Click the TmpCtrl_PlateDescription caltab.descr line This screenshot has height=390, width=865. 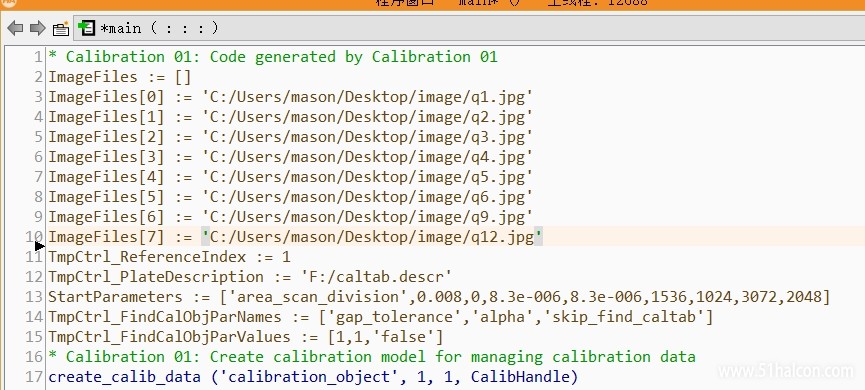coord(250,277)
